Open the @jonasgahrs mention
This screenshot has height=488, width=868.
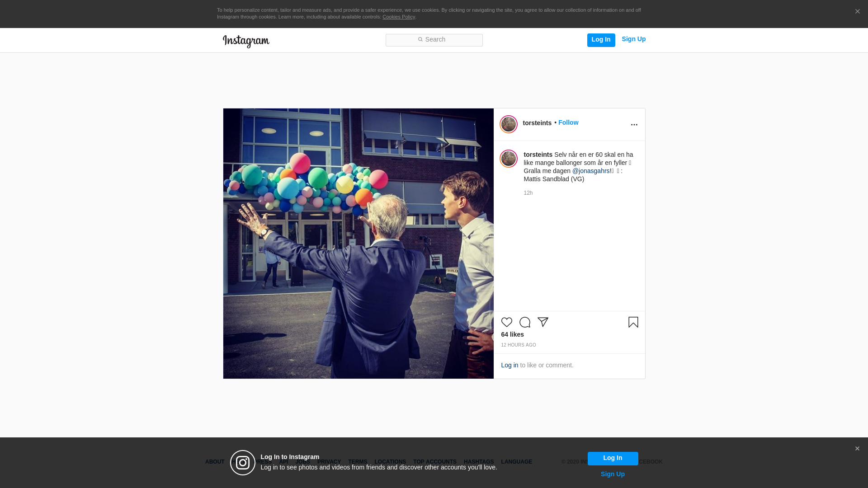591,171
